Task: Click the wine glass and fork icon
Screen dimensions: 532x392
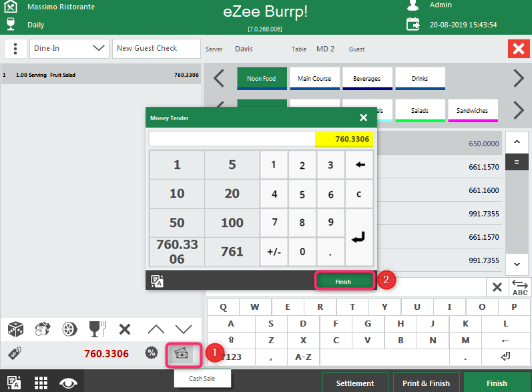Action: pyautogui.click(x=97, y=329)
